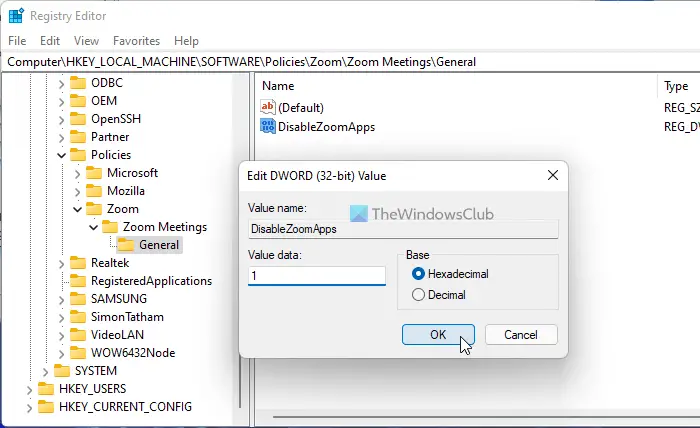Click the Value data input field
This screenshot has width=700, height=428.
coord(317,275)
